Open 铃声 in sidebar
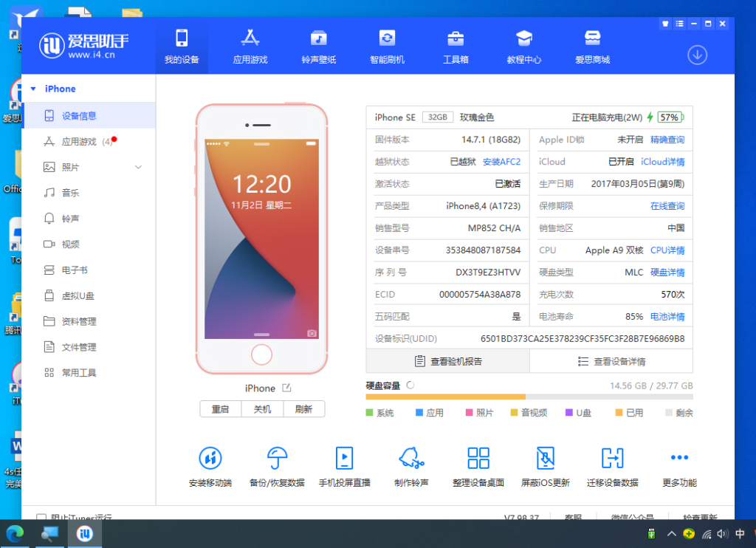The width and height of the screenshot is (756, 548). (x=89, y=219)
